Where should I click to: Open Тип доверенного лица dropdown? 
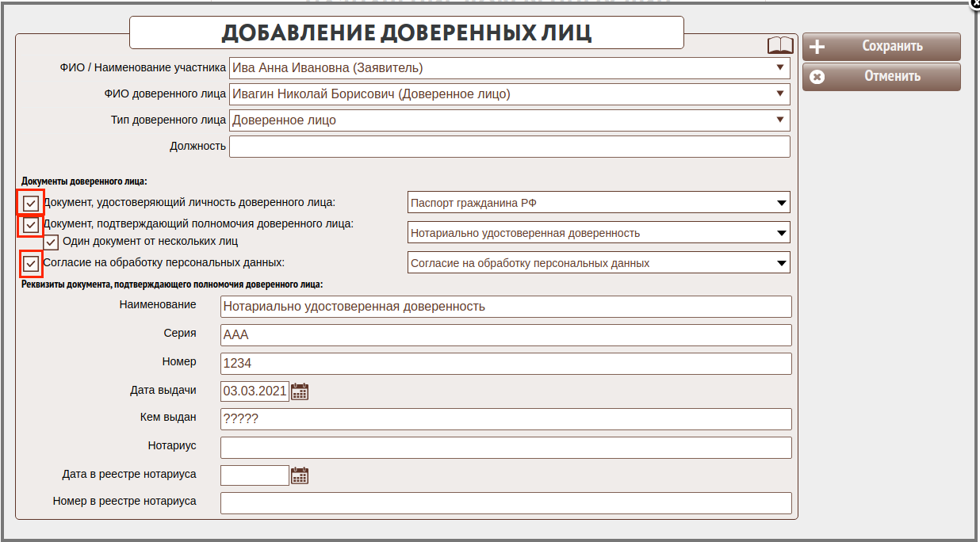click(509, 120)
